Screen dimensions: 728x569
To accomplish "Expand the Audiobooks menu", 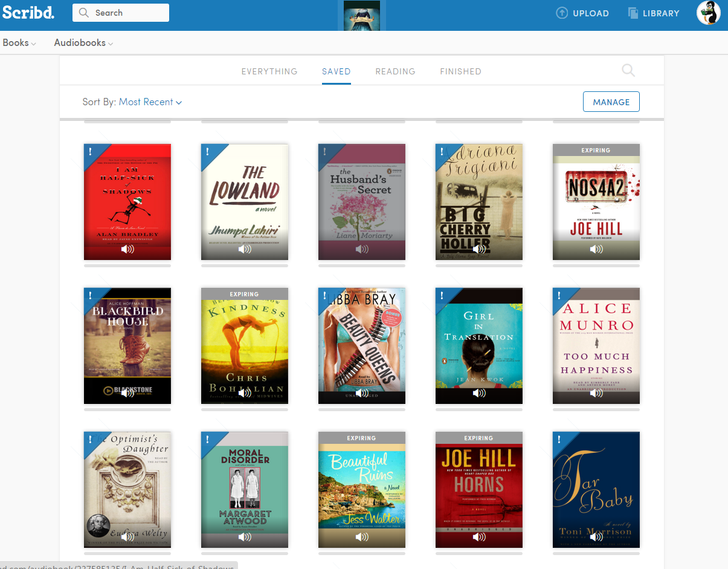I will click(83, 43).
